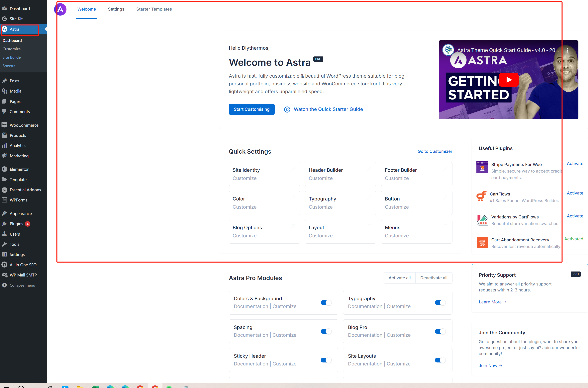This screenshot has height=388, width=588.
Task: Open the Settings tab
Action: pos(116,9)
